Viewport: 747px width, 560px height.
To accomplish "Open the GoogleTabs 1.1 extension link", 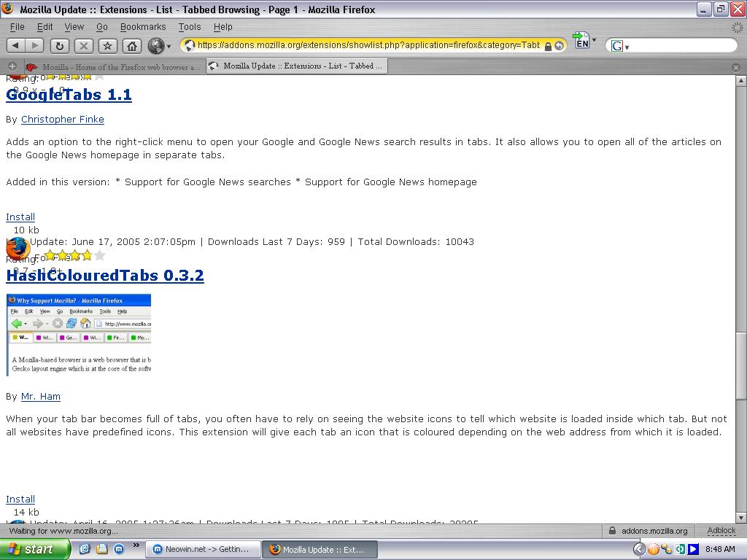I will pyautogui.click(x=69, y=94).
